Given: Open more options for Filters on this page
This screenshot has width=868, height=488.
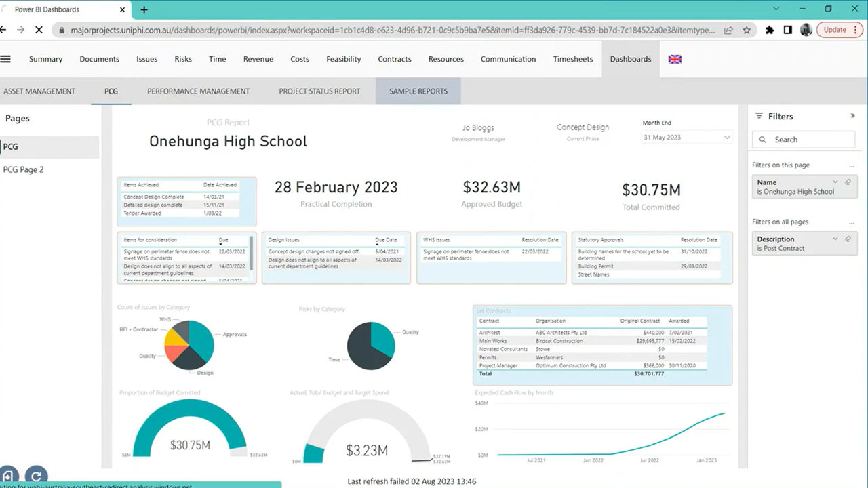Looking at the screenshot, I should pos(852,165).
